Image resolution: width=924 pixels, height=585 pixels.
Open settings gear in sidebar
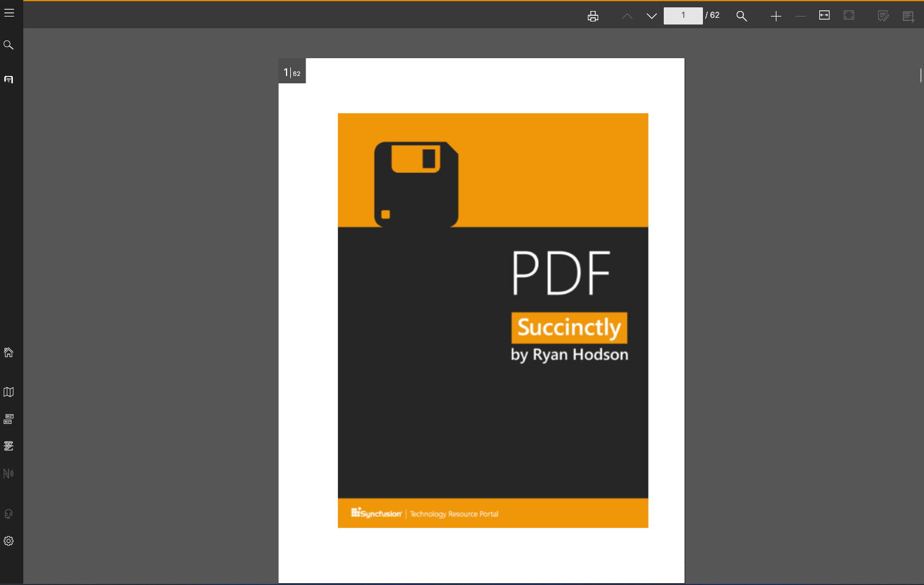tap(9, 541)
